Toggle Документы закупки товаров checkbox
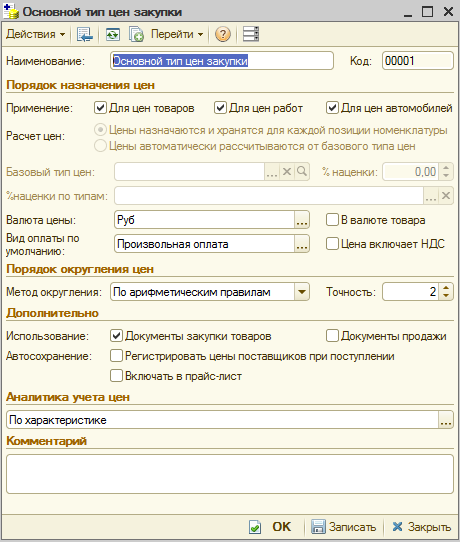This screenshot has height=542, width=460. (116, 336)
